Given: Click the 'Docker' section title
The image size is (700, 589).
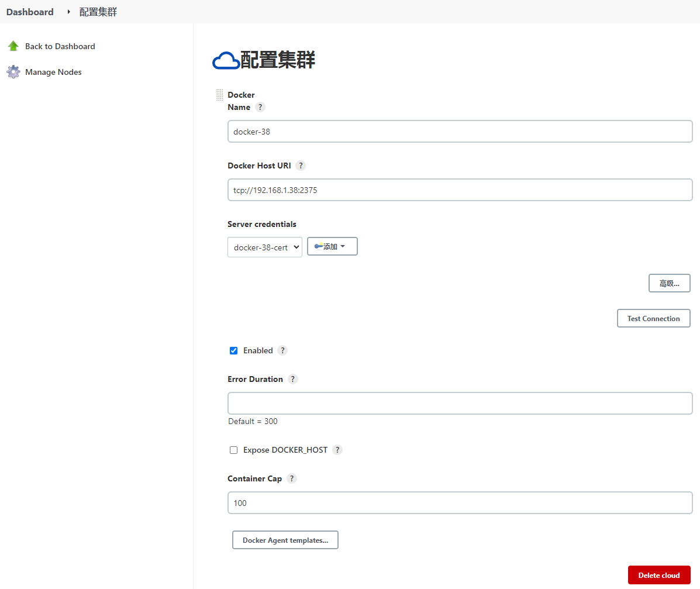Looking at the screenshot, I should click(241, 95).
